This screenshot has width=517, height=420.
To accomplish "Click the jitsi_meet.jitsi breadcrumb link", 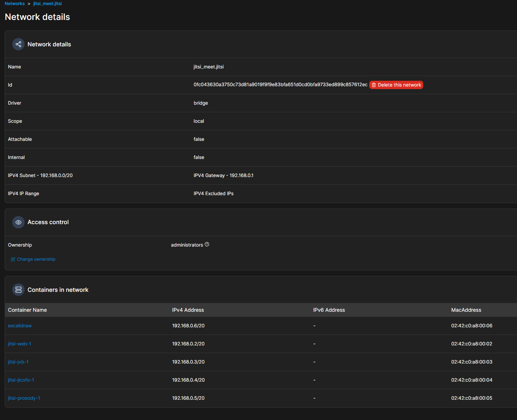I will tap(47, 4).
